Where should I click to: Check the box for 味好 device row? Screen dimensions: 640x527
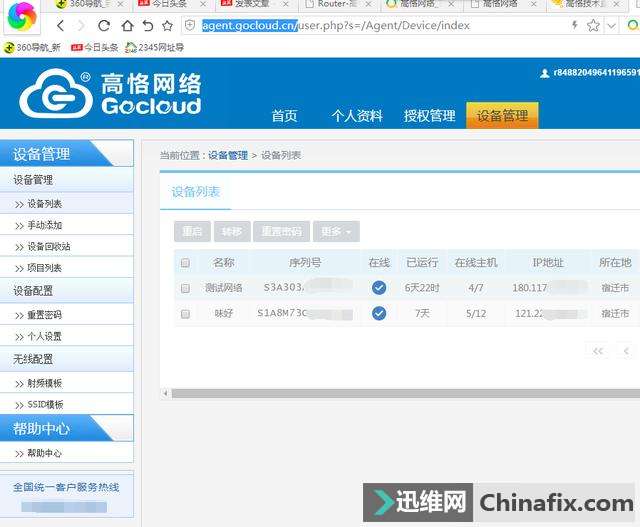(185, 314)
